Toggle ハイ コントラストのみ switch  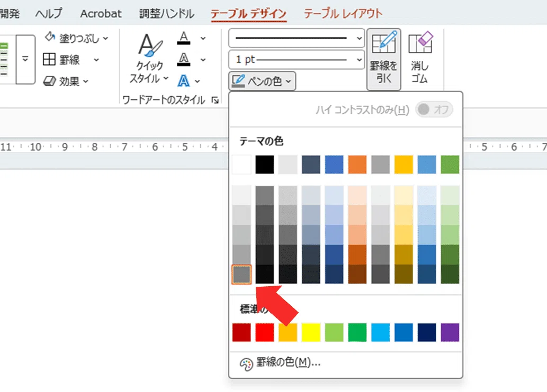[x=434, y=110]
